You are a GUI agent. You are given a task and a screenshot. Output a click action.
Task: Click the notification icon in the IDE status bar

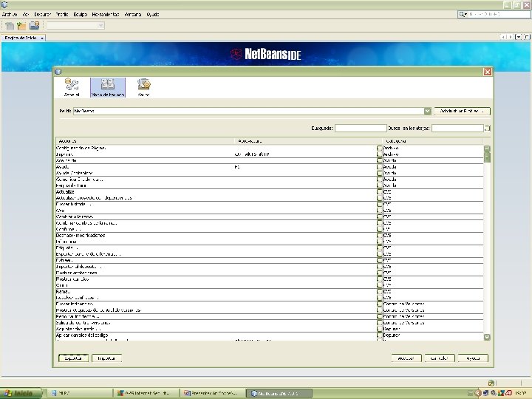(x=491, y=383)
